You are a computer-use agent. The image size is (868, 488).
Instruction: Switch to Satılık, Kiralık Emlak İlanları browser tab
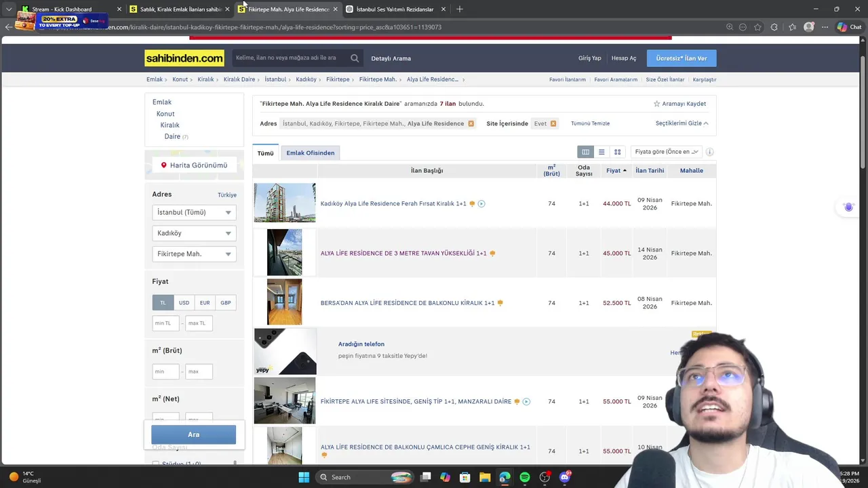180,9
